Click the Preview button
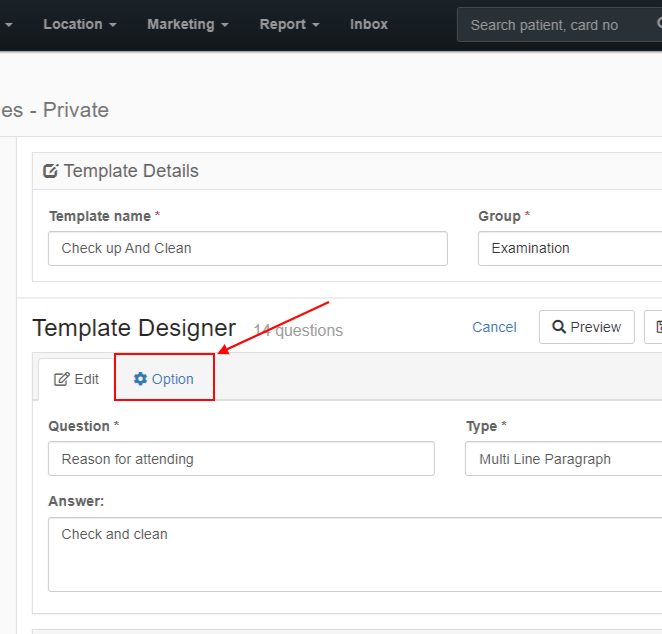 pyautogui.click(x=586, y=327)
